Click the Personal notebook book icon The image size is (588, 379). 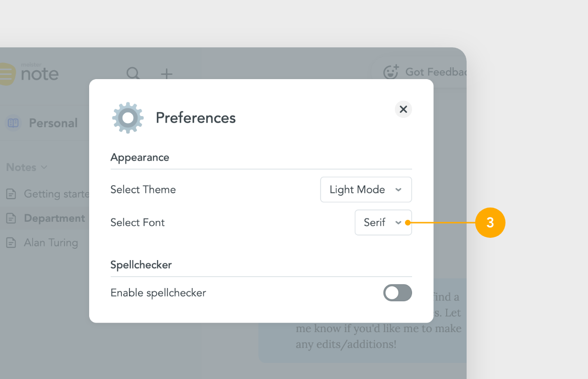coord(13,123)
